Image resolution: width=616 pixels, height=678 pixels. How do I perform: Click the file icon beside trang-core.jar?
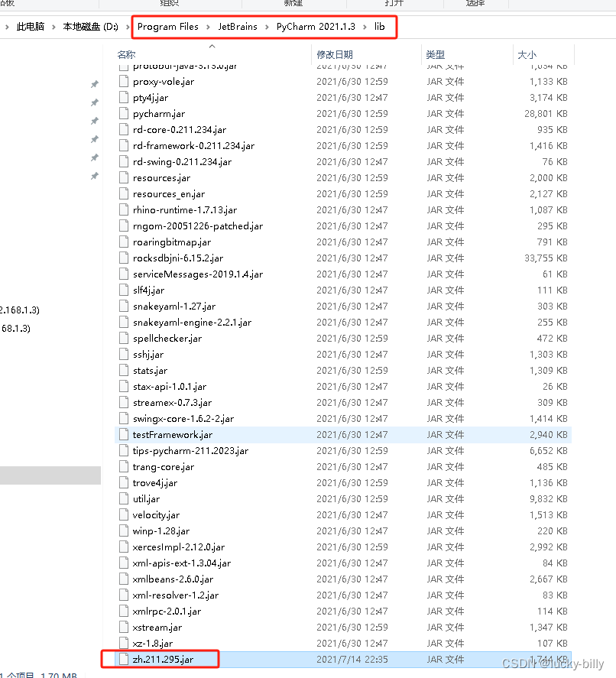pyautogui.click(x=124, y=466)
